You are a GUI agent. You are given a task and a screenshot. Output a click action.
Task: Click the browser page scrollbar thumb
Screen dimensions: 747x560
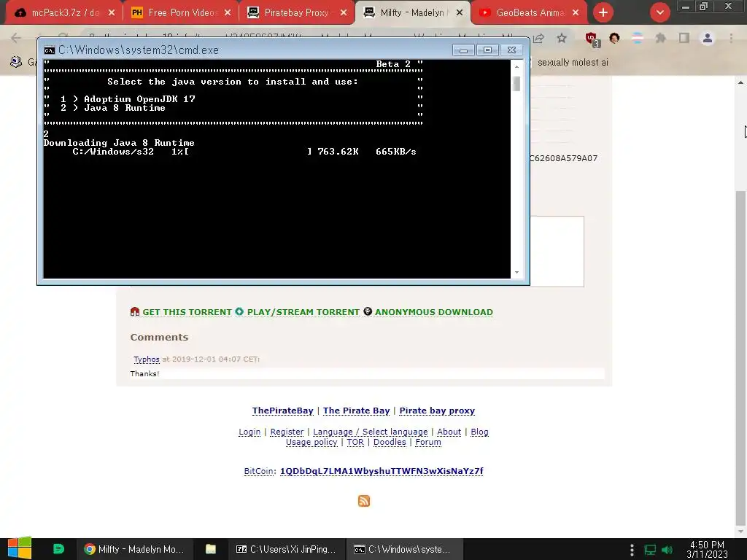741,357
